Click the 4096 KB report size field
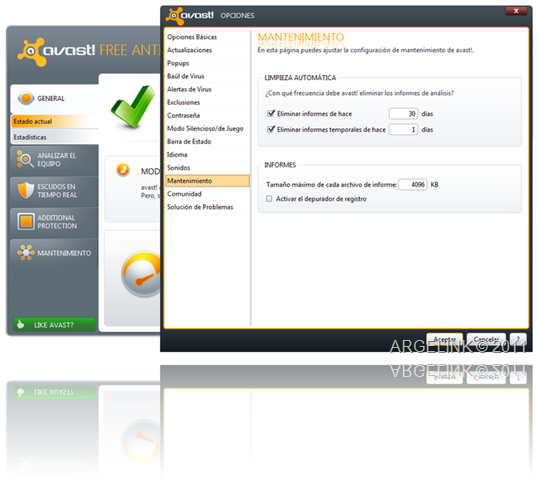This screenshot has width=537, height=477. click(x=413, y=185)
